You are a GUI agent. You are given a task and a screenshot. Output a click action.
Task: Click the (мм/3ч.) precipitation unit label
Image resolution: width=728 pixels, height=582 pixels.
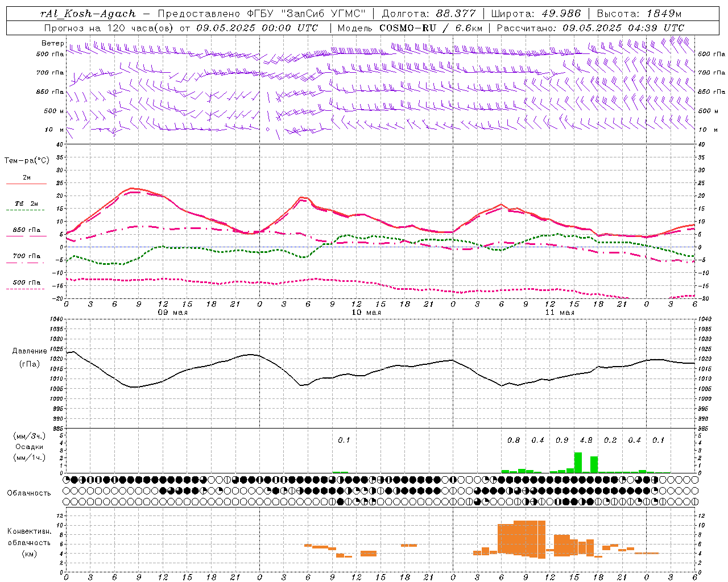click(29, 436)
